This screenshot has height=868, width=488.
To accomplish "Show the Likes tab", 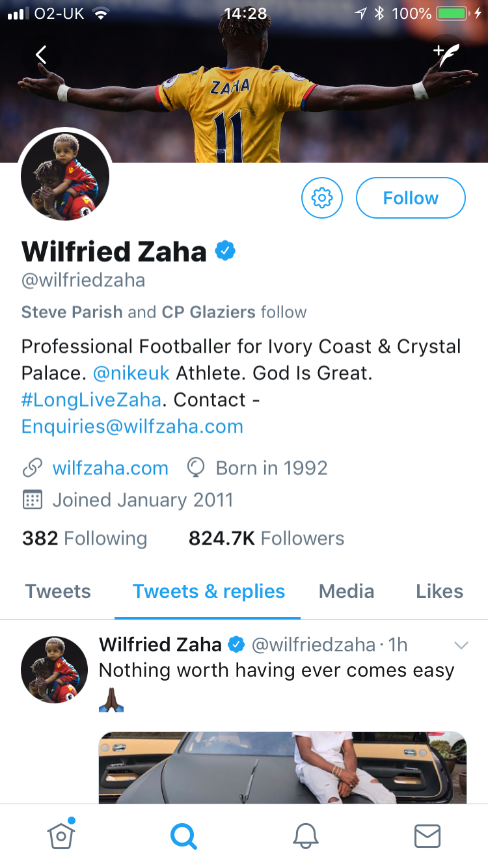I will pyautogui.click(x=439, y=591).
